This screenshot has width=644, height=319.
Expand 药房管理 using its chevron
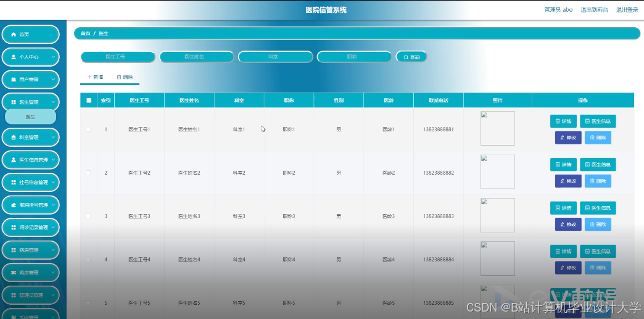pos(54,273)
